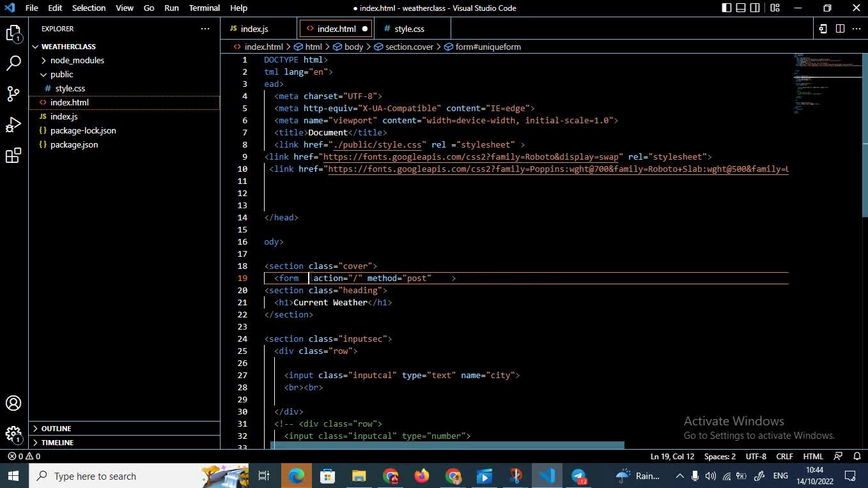Screen dimensions: 868x488
Task: Open the Terminal menu
Action: pyautogui.click(x=205, y=8)
